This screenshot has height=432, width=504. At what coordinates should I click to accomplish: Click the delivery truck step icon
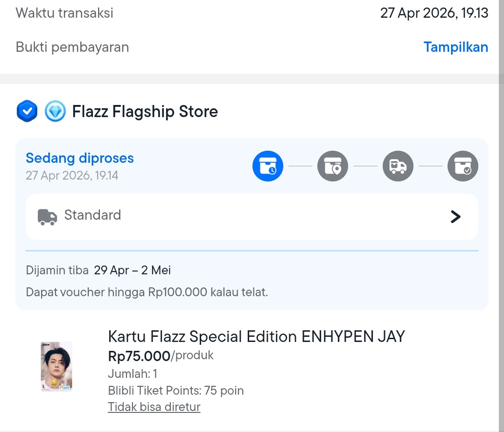pos(398,166)
